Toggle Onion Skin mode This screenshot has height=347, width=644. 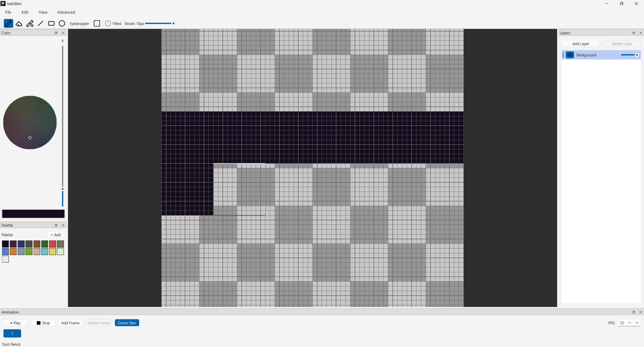pyautogui.click(x=127, y=323)
